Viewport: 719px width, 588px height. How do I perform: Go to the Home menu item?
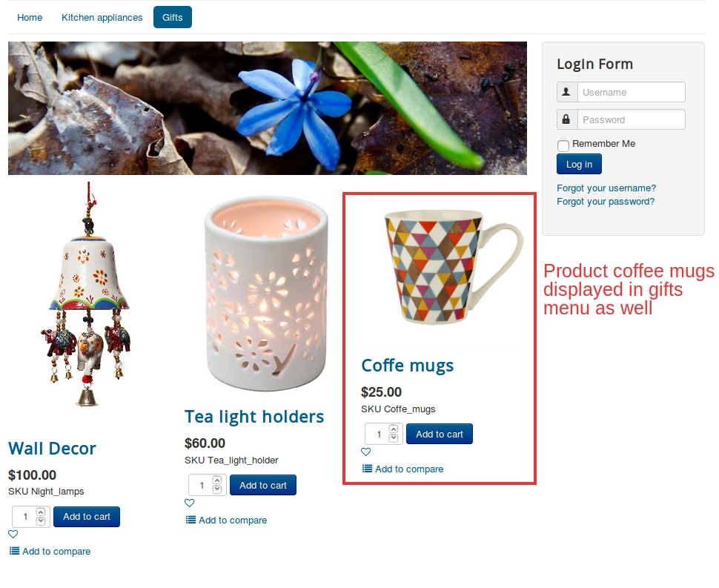(30, 18)
